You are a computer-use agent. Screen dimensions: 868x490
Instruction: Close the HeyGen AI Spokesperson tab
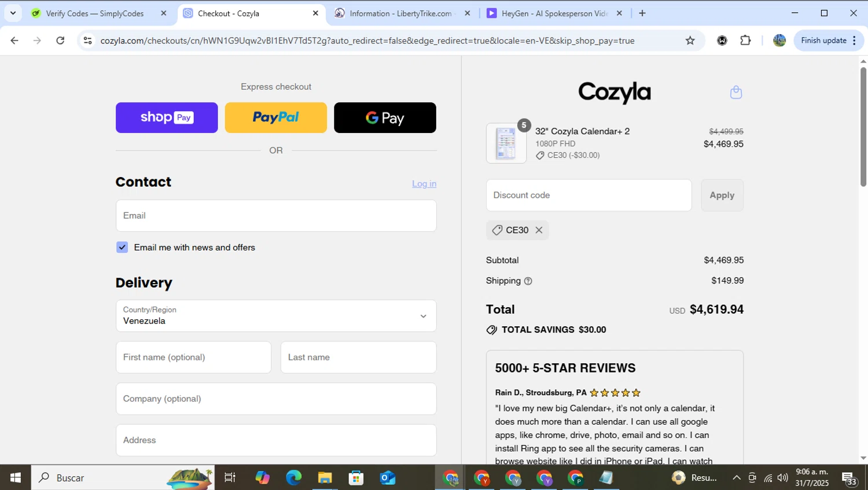[619, 13]
